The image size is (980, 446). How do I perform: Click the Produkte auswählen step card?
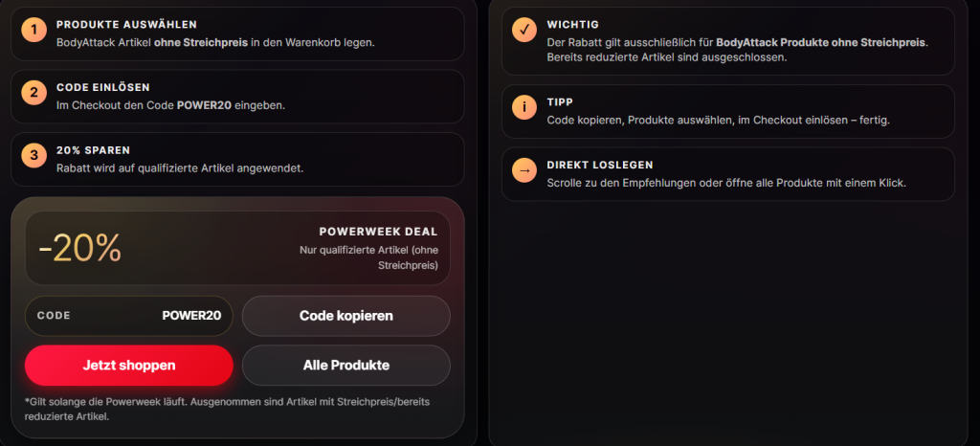tap(237, 33)
